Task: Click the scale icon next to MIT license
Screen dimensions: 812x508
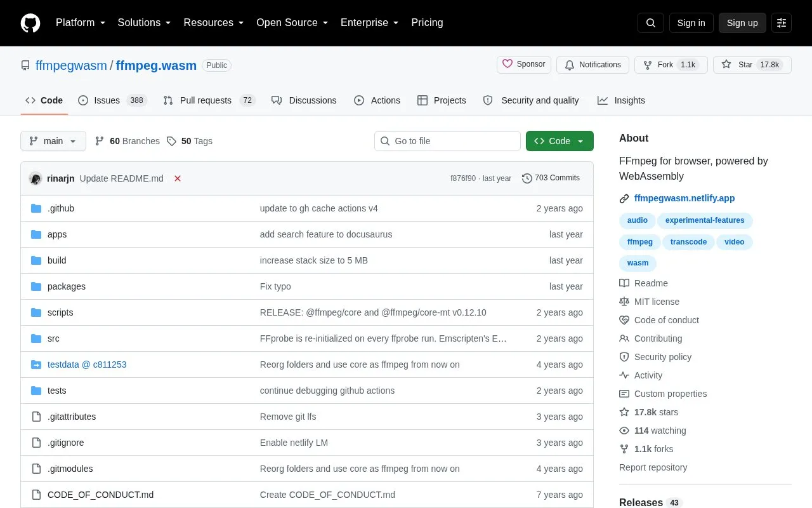Action: click(624, 302)
